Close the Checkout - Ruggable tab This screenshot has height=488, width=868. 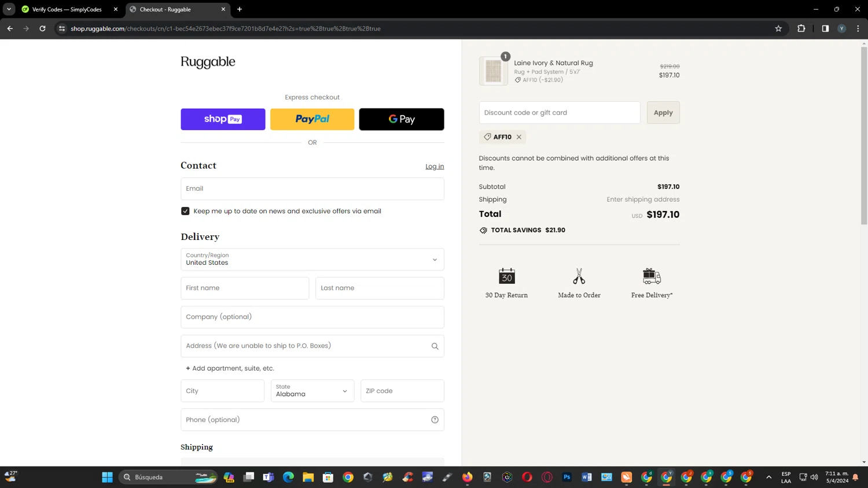coord(223,9)
